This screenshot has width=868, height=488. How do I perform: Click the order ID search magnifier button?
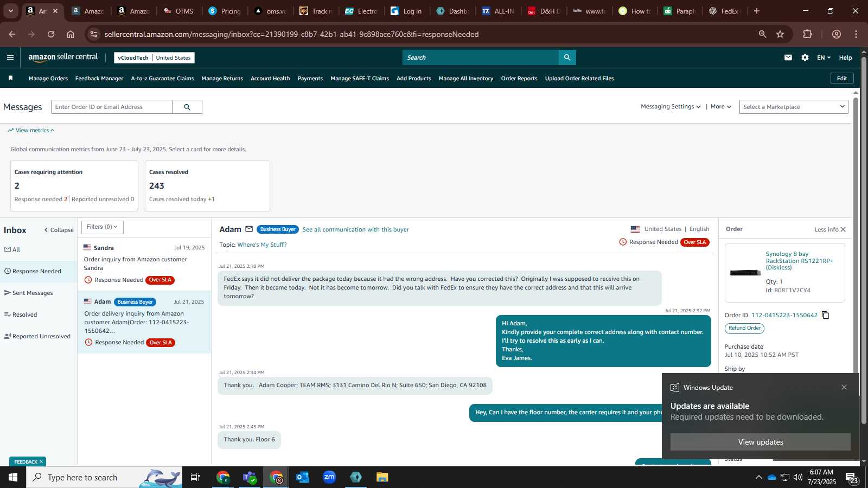[x=187, y=107]
